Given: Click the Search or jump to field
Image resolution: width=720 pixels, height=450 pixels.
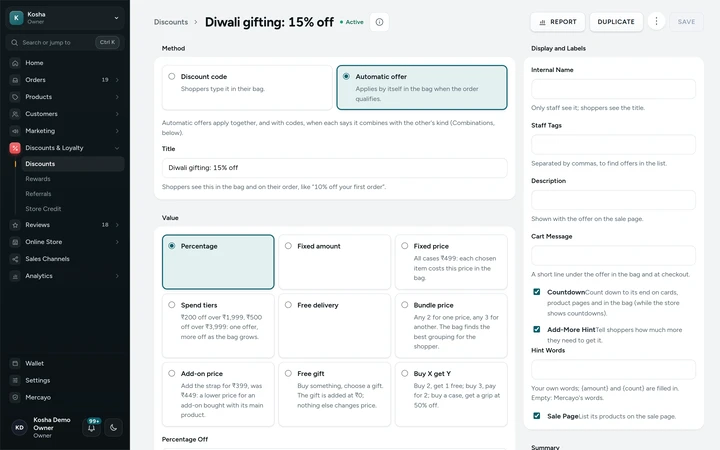Looking at the screenshot, I should [65, 42].
